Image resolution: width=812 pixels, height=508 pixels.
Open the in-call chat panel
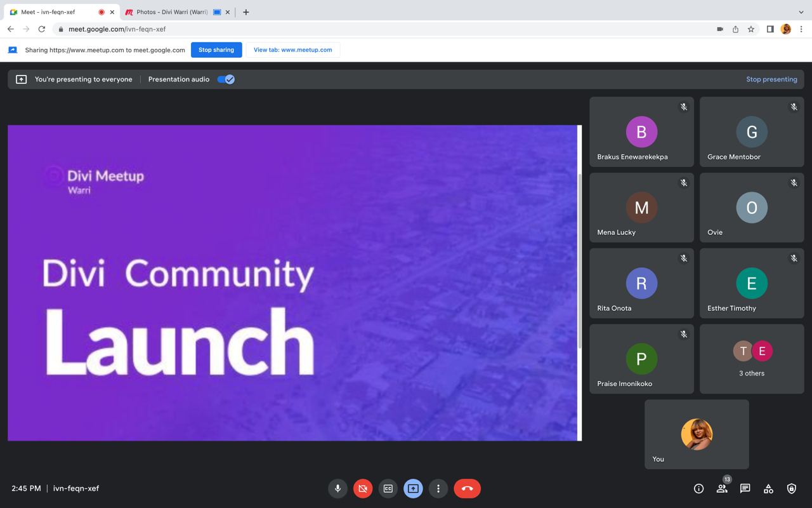pos(745,488)
